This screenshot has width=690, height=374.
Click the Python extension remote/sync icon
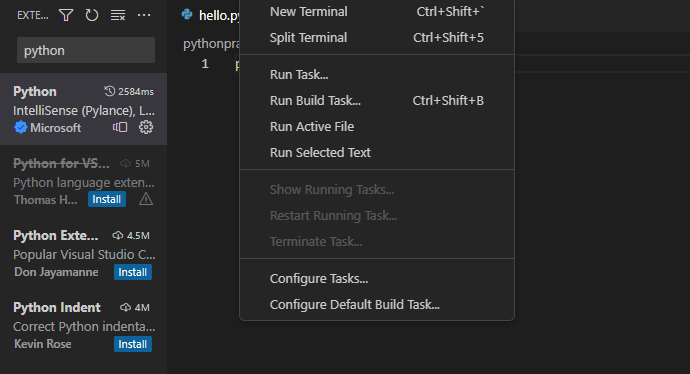pos(120,128)
